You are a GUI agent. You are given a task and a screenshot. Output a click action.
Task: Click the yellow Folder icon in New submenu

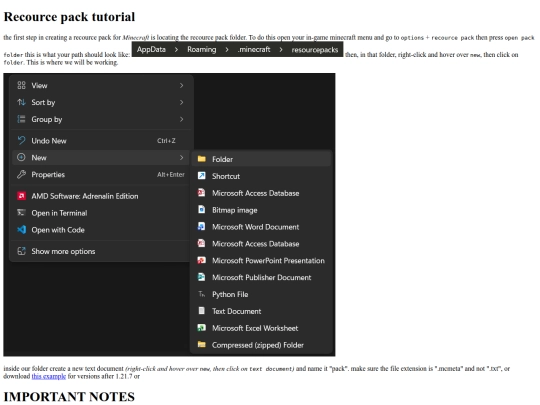click(x=202, y=159)
